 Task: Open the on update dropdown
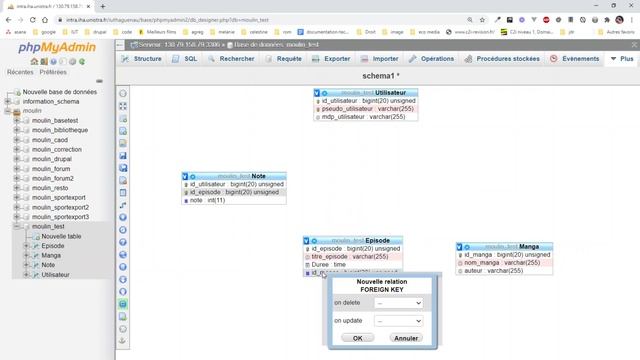click(398, 321)
